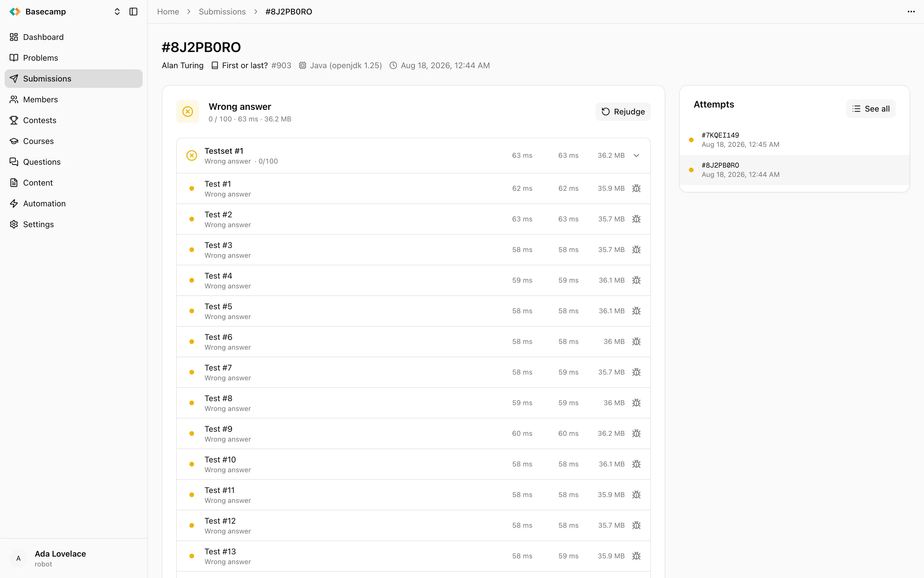Click the Ada Lovelace avatar
This screenshot has height=578, width=924.
(x=18, y=559)
